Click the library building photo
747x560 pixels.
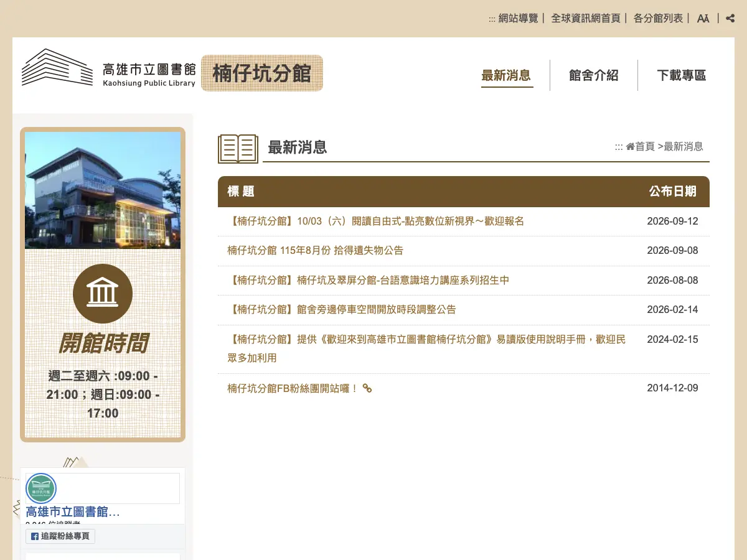[103, 190]
